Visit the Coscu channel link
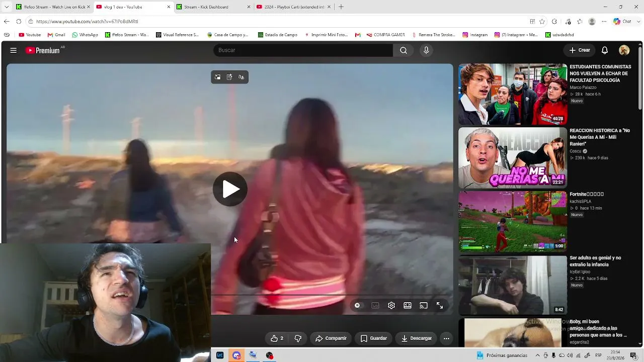 pyautogui.click(x=576, y=151)
